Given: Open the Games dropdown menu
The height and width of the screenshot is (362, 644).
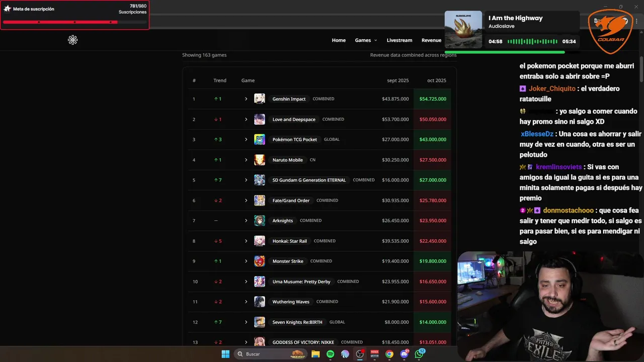Looking at the screenshot, I should (366, 40).
